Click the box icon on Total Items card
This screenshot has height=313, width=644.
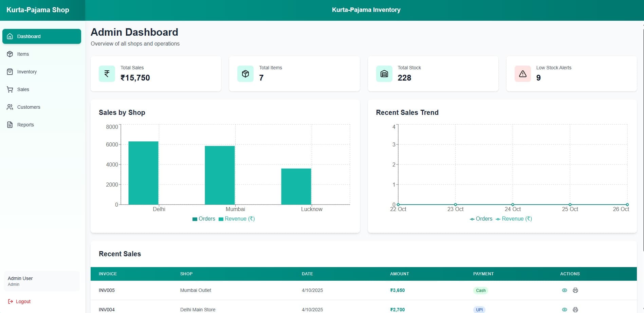click(x=245, y=74)
